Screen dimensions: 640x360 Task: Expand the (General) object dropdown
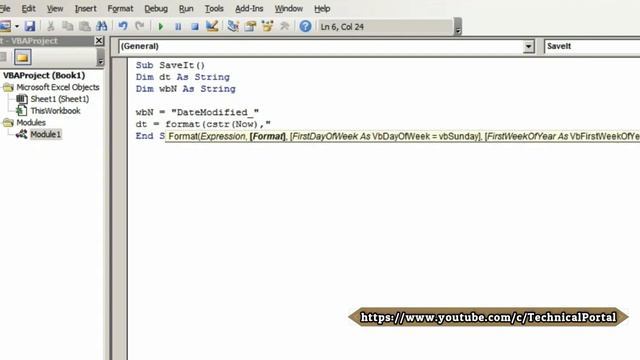[529, 46]
